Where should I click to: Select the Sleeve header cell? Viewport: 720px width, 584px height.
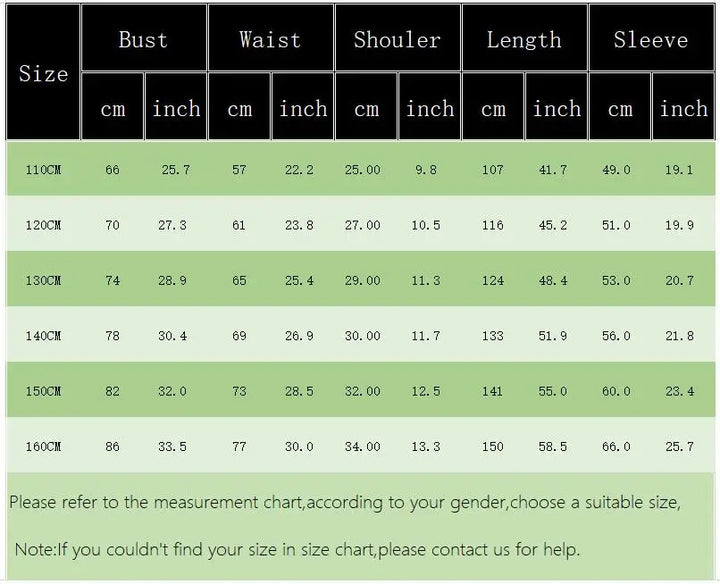tap(651, 40)
